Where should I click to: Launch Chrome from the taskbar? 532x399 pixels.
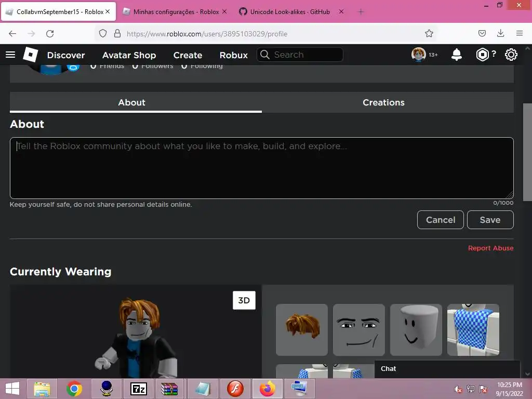pyautogui.click(x=74, y=389)
